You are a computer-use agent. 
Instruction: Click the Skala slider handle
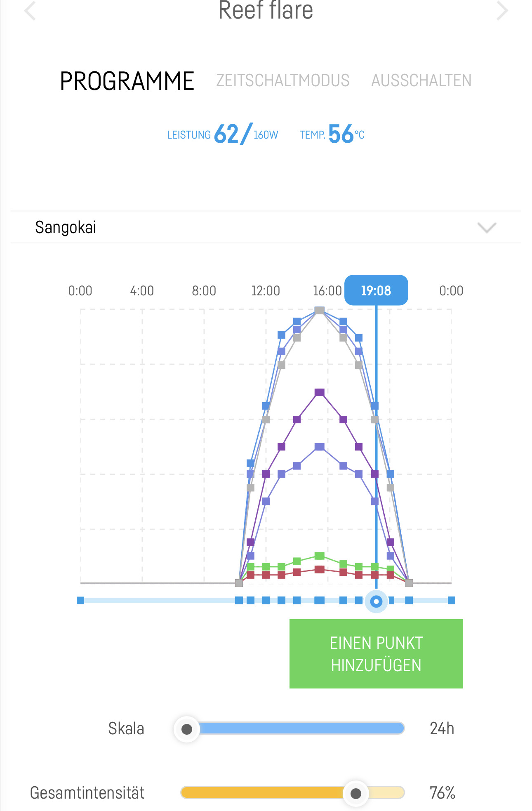(x=187, y=729)
